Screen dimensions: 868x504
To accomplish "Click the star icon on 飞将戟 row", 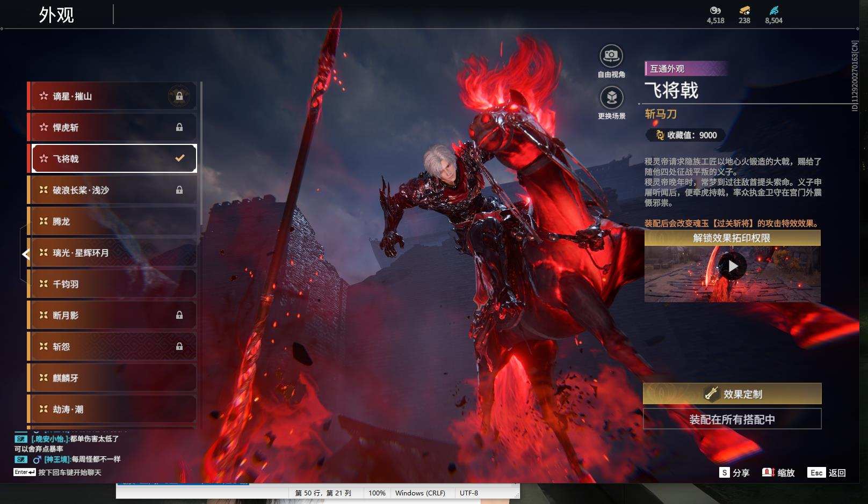I will coord(44,158).
